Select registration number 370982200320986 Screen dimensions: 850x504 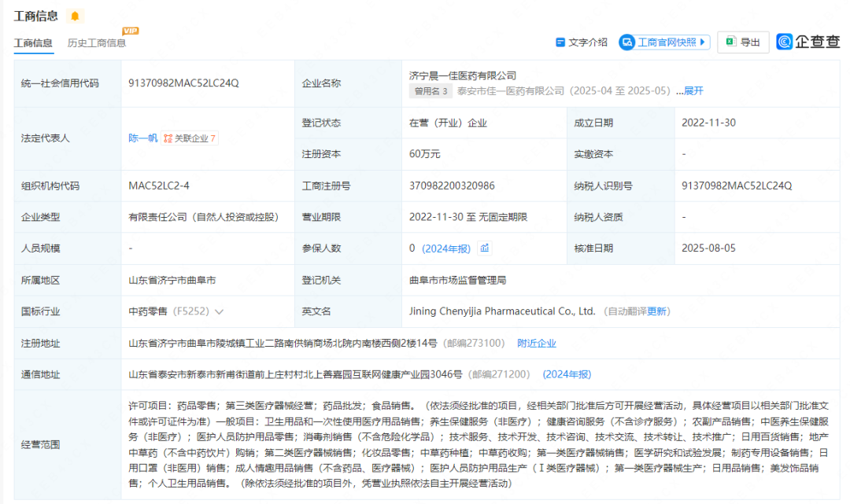tap(452, 186)
